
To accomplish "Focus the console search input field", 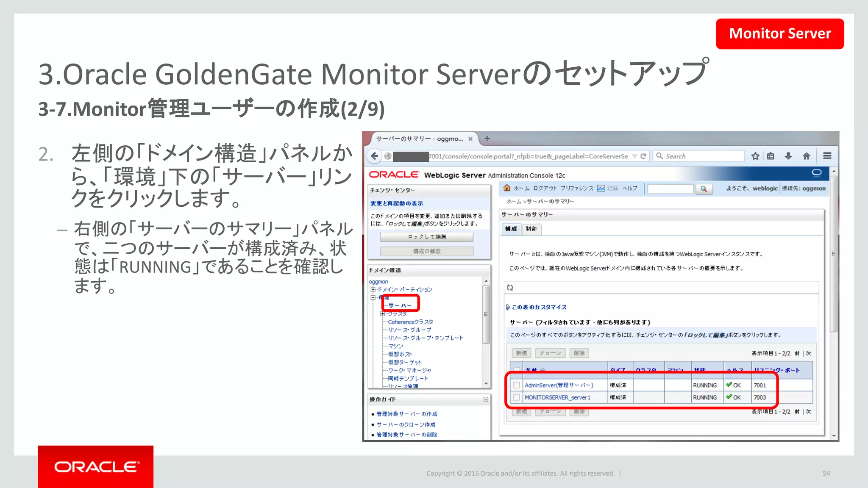I will coord(670,189).
